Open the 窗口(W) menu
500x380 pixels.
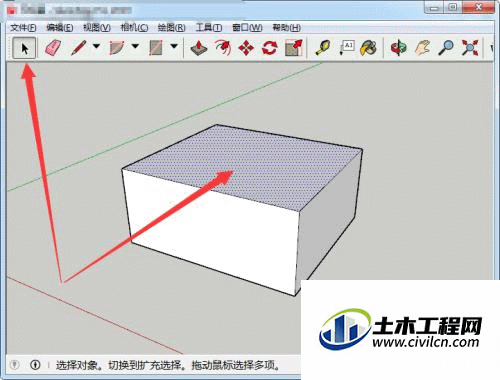(247, 28)
